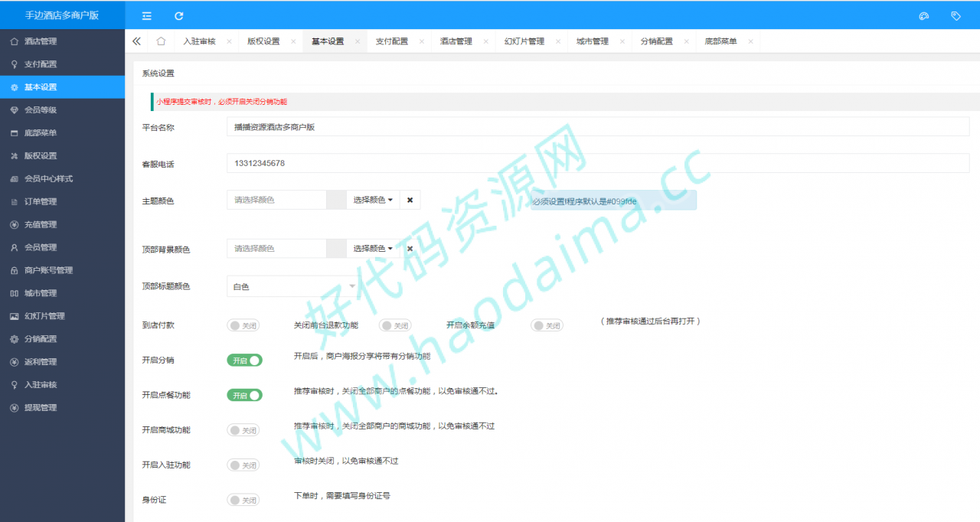Click the 版权设置 sidebar icon
The width and height of the screenshot is (980, 522).
coord(15,156)
